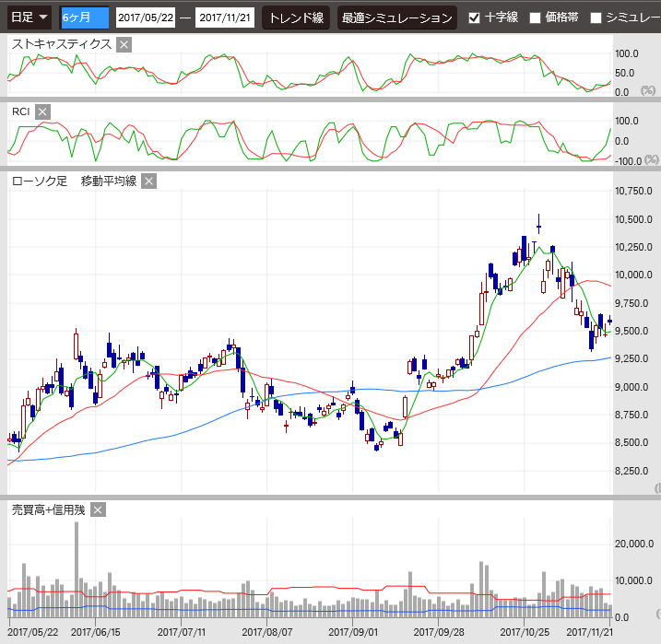Click the divider bar above the ローソク足 panel

click(330, 168)
